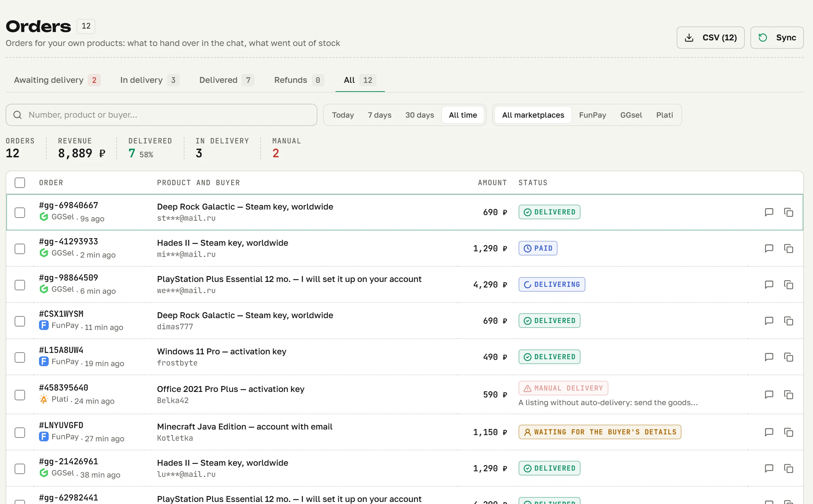Switch to Awaiting delivery tab

(x=57, y=80)
